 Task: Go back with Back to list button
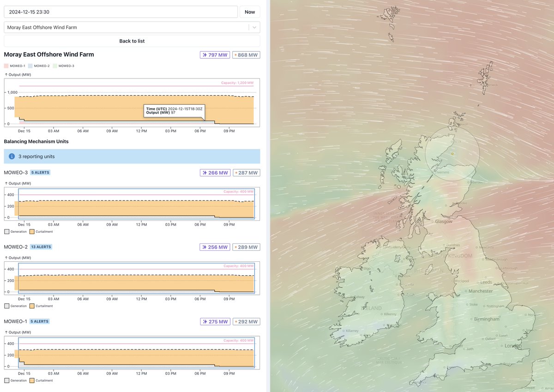[132, 41]
